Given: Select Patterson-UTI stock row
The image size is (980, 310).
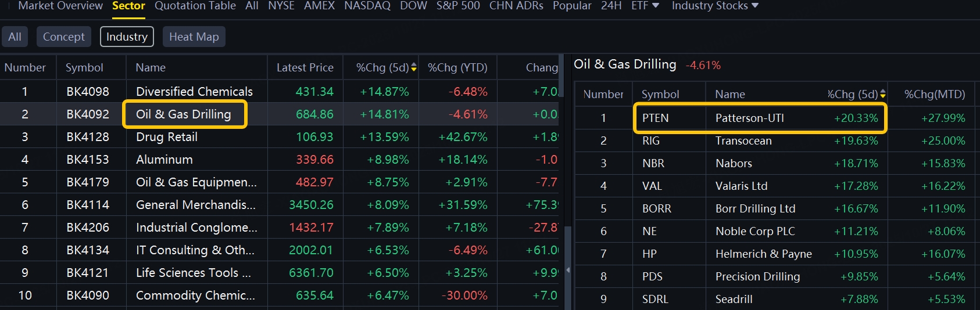Looking at the screenshot, I should coord(749,118).
